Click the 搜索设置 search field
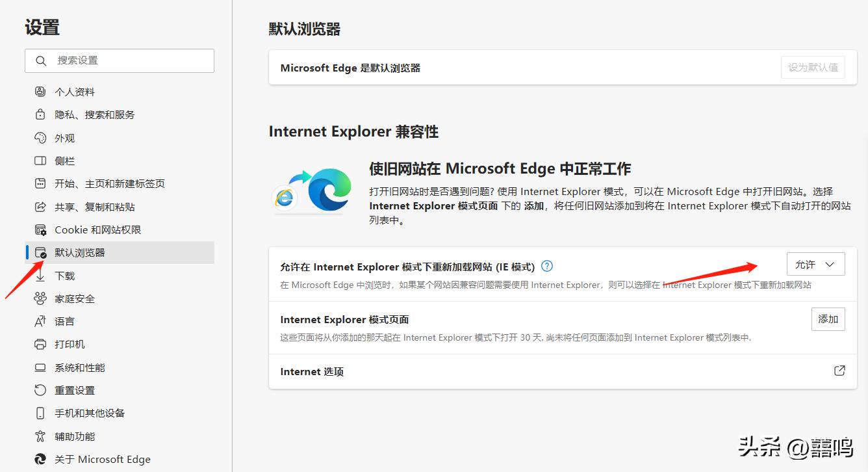This screenshot has height=472, width=868. [120, 60]
